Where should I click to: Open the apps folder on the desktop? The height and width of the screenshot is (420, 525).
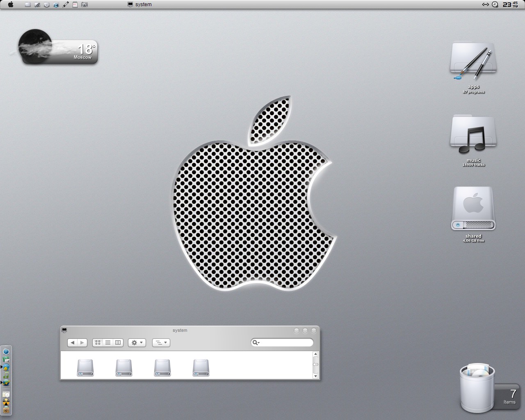point(474,62)
